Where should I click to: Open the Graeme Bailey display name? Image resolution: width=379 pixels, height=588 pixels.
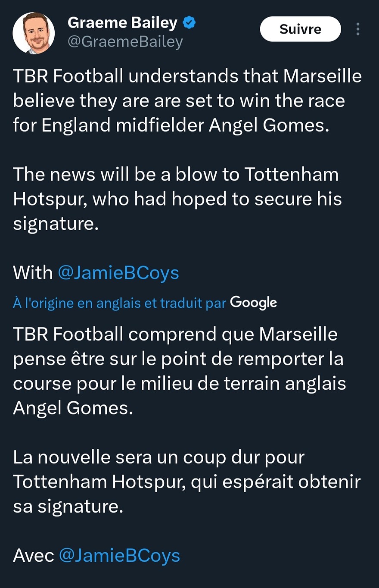tap(122, 23)
